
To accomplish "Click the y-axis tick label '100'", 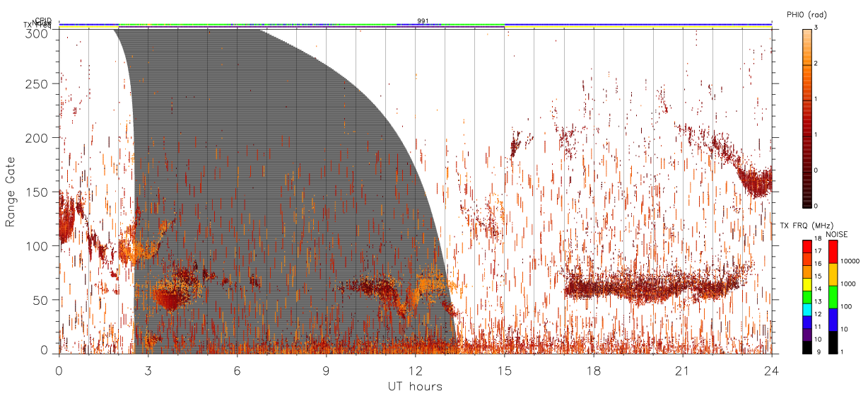I will tap(37, 246).
